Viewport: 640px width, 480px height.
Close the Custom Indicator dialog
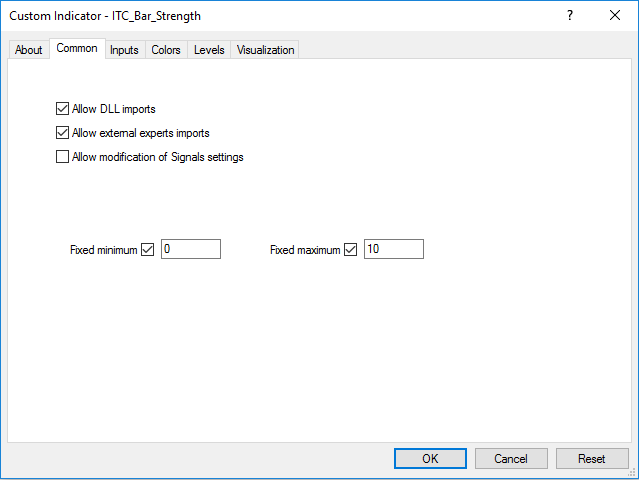(x=615, y=16)
